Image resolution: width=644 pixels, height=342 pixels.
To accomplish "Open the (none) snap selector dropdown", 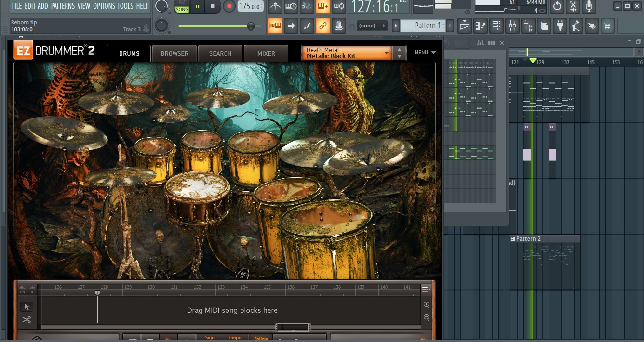I will [373, 26].
